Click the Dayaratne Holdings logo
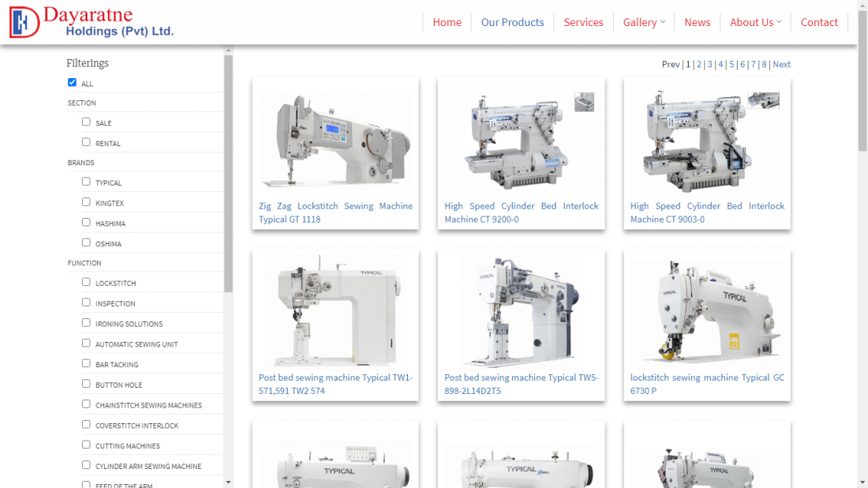The width and height of the screenshot is (868, 488). pyautogui.click(x=92, y=22)
